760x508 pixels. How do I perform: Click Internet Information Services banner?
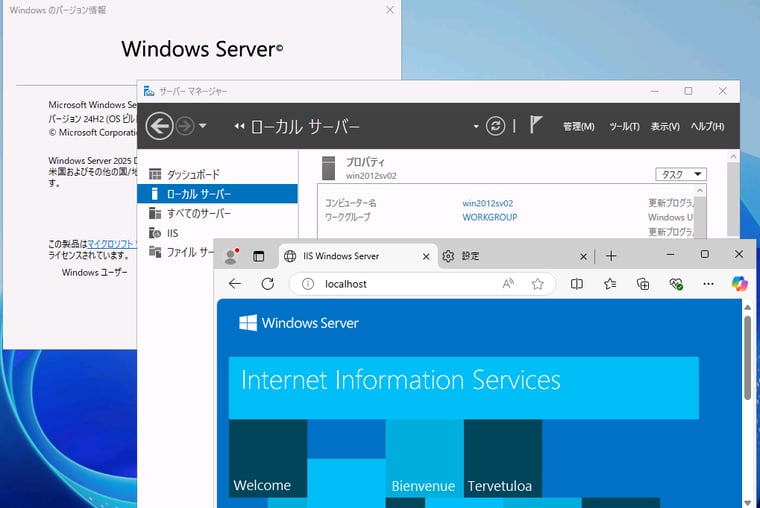(x=464, y=388)
